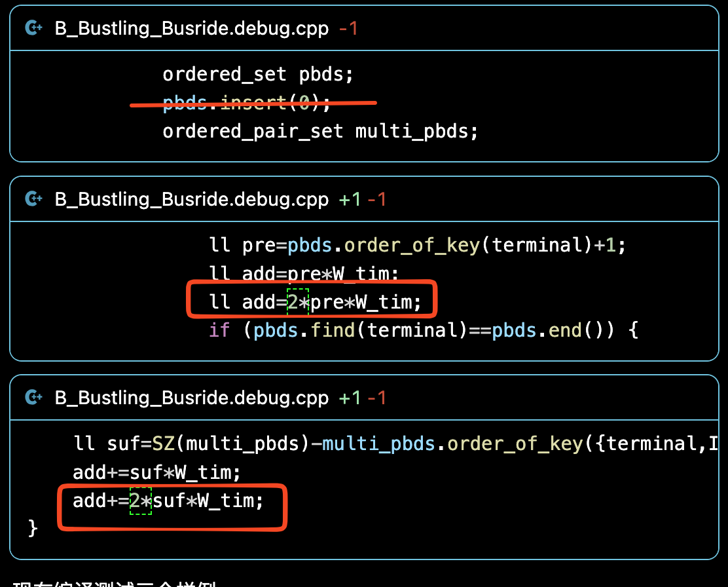Click the C++ file icon in the third diff card
Image resolution: width=728 pixels, height=587 pixels.
(x=33, y=397)
